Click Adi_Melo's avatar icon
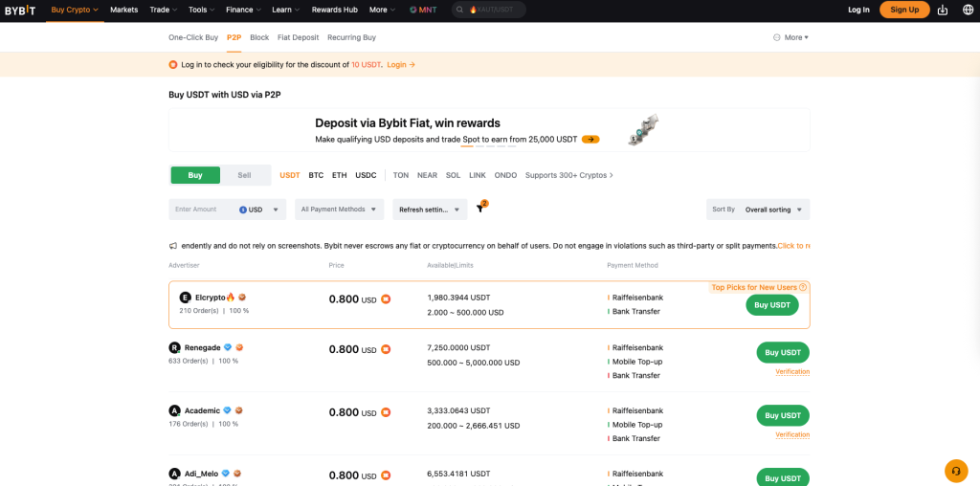This screenshot has width=980, height=486. (174, 474)
